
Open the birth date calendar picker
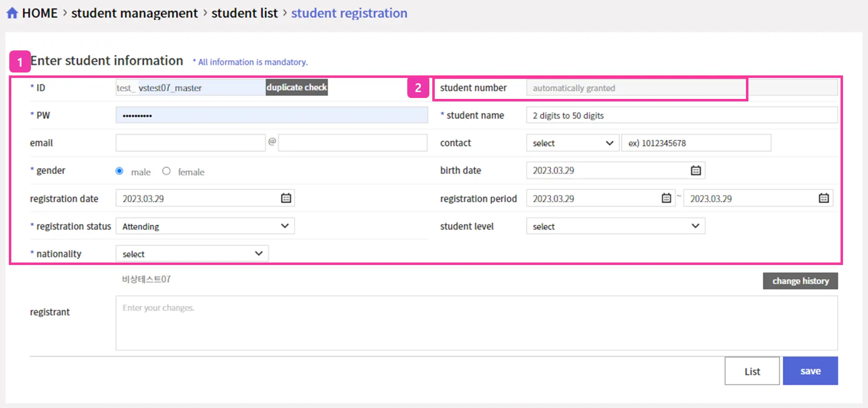695,170
